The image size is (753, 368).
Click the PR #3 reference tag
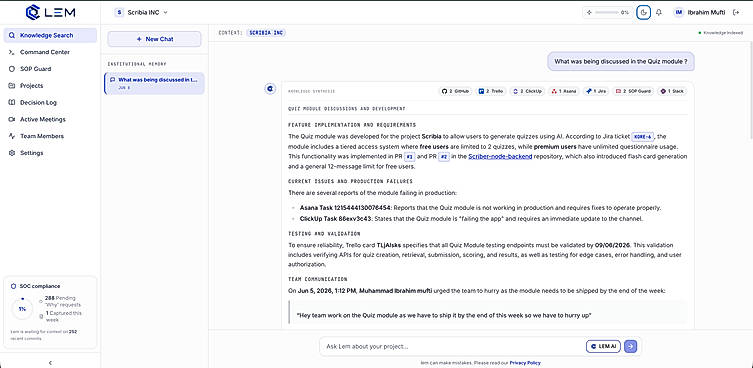(x=410, y=157)
